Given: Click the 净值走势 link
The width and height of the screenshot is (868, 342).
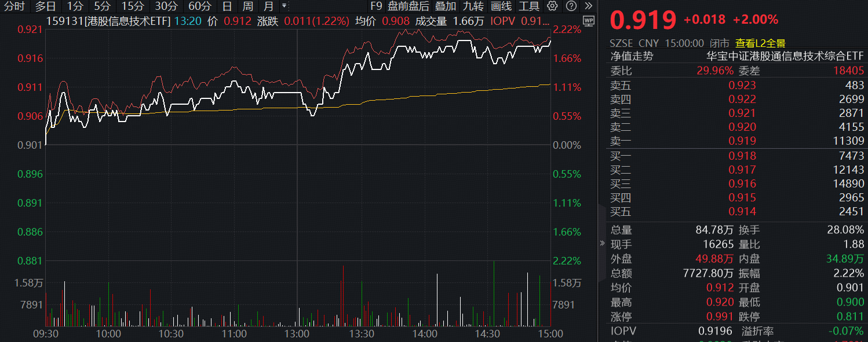Looking at the screenshot, I should [632, 57].
